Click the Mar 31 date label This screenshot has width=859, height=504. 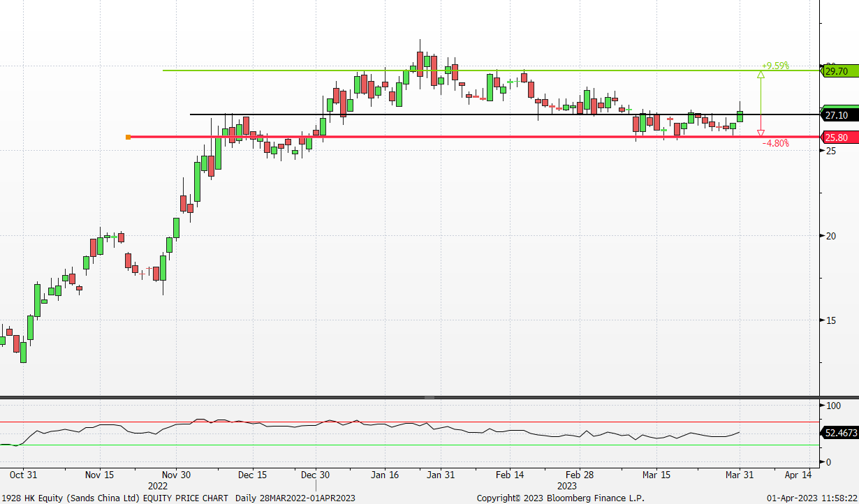[x=740, y=475]
